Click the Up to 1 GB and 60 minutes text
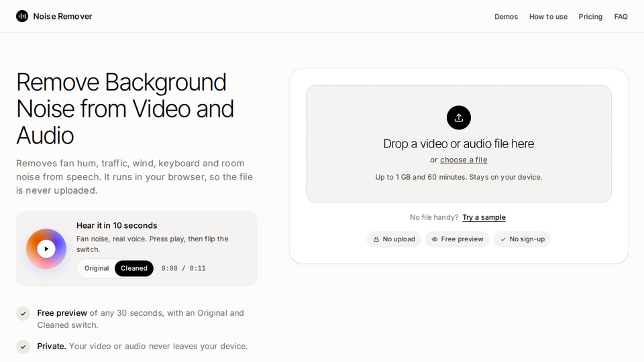 pyautogui.click(x=459, y=177)
